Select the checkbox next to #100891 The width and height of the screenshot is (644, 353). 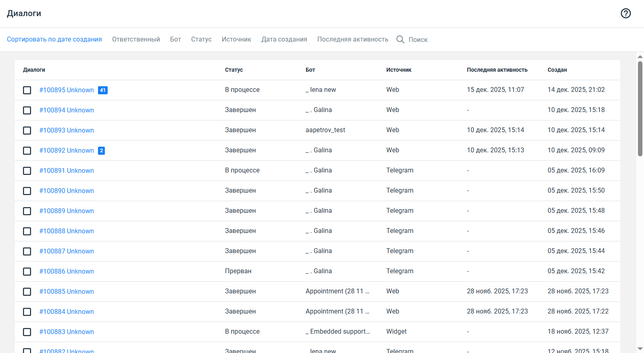(27, 171)
